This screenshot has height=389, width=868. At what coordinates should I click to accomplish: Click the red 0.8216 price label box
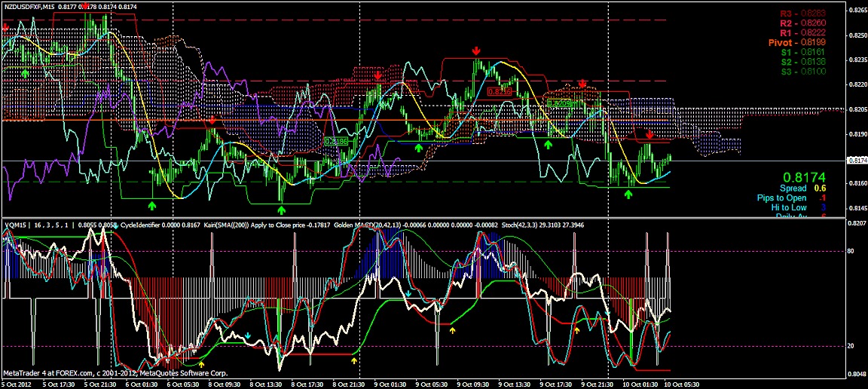(499, 90)
